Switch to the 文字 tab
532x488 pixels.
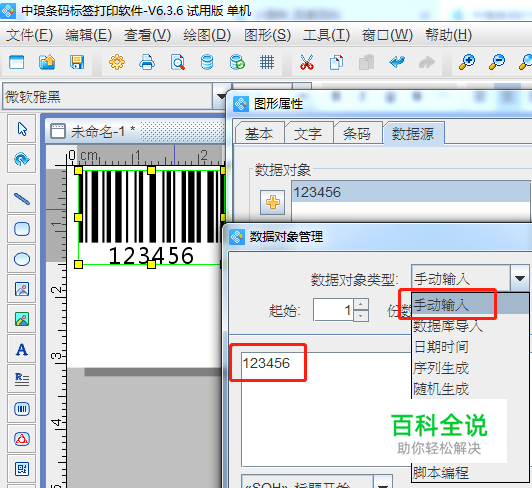308,133
